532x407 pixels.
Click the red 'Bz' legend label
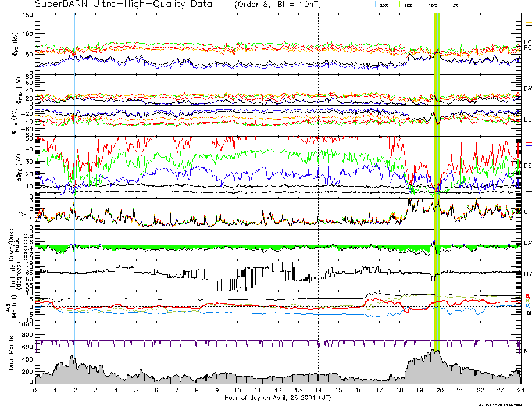pyautogui.click(x=528, y=296)
